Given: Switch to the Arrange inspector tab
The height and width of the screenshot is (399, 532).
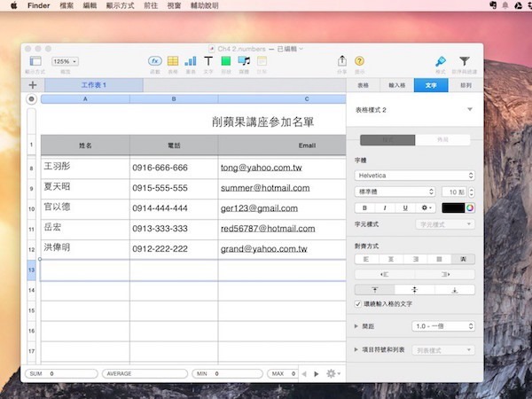Looking at the screenshot, I should [465, 85].
